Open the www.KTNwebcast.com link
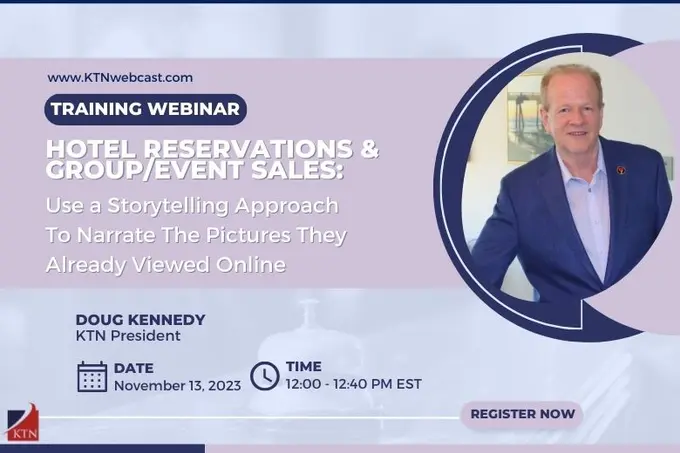 [120, 78]
